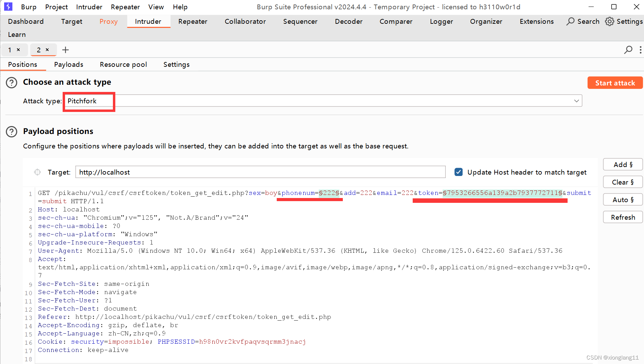Click the Connection: keep-alive line

point(83,350)
